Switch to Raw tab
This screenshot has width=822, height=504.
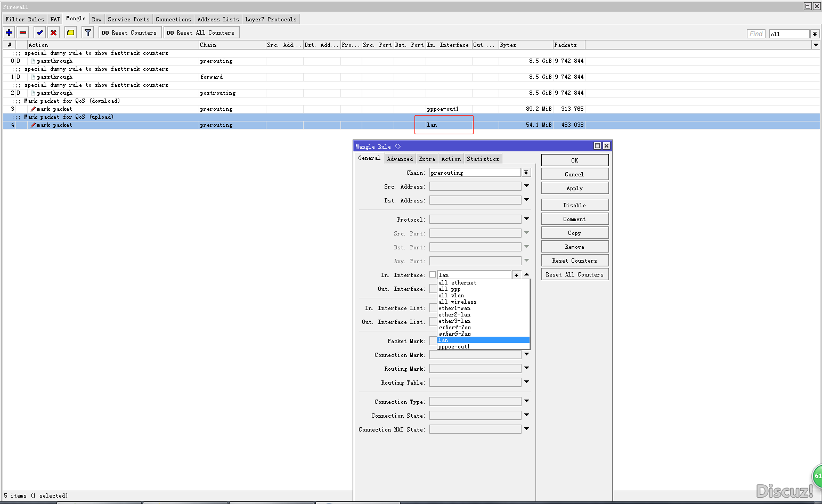96,19
